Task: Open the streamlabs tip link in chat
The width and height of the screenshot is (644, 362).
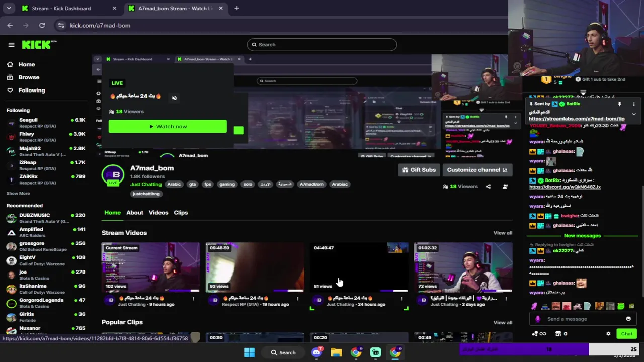Action: [x=577, y=119]
